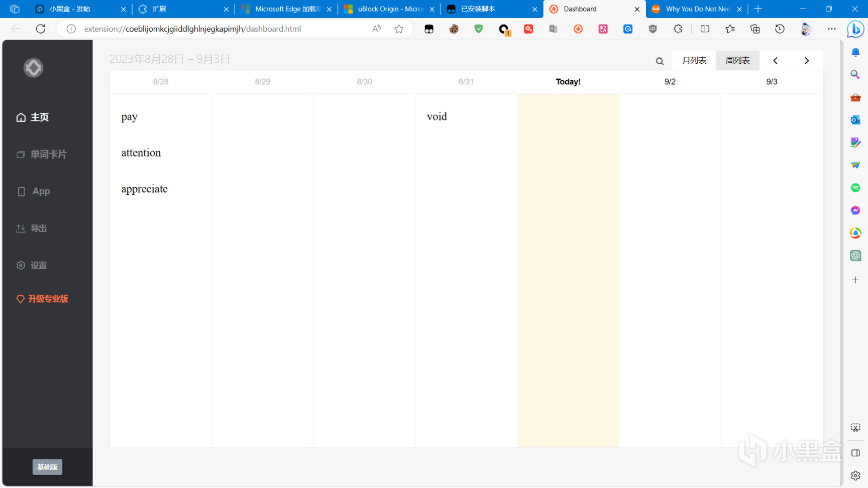Viewport: 868px width, 488px height.
Task: Go to the App section
Action: coord(34,191)
